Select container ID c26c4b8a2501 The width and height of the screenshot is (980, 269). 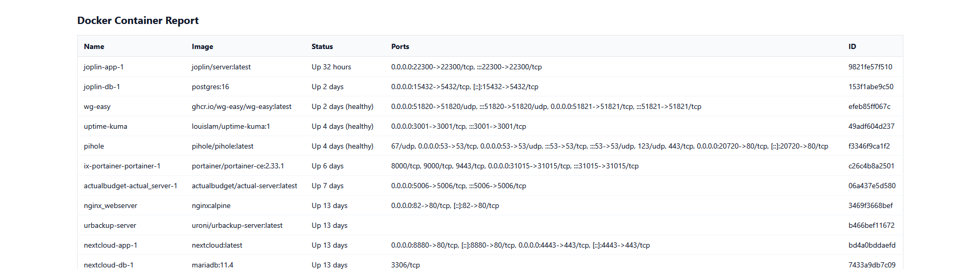point(871,166)
